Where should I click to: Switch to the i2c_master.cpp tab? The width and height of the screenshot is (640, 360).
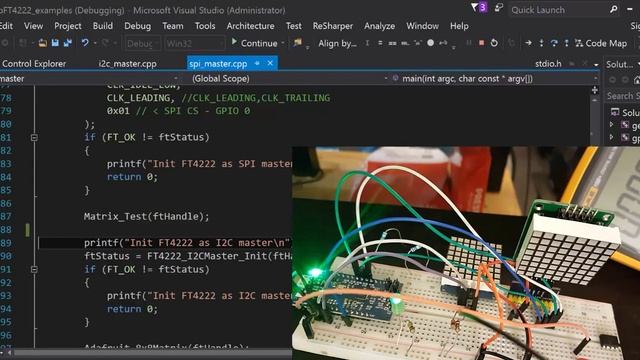pos(127,64)
